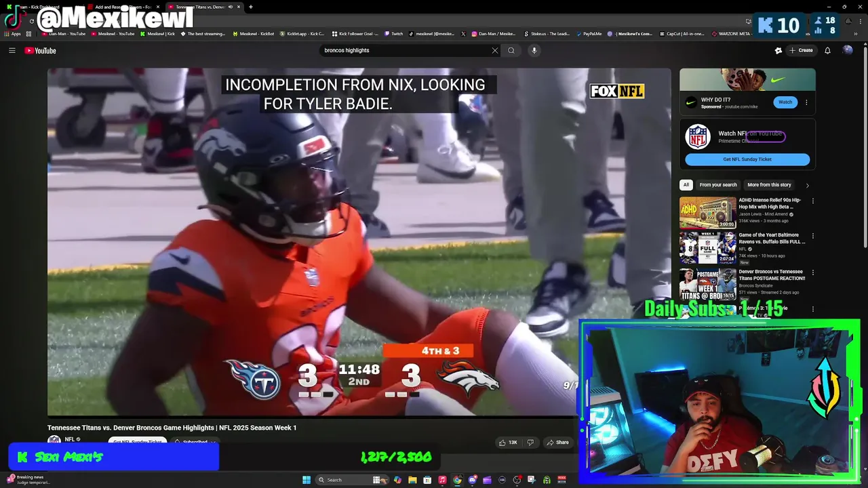Open Microsoft Store from the taskbar
This screenshot has height=488, width=868.
click(427, 480)
